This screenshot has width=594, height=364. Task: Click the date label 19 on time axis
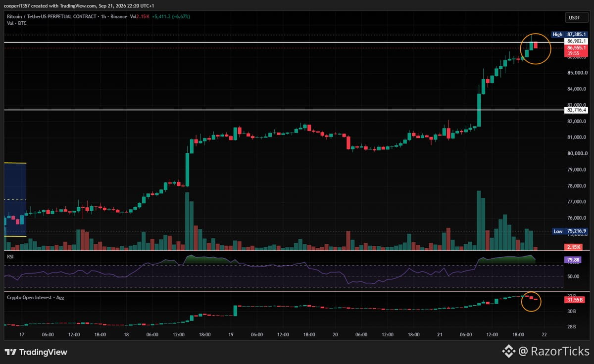[x=231, y=335]
